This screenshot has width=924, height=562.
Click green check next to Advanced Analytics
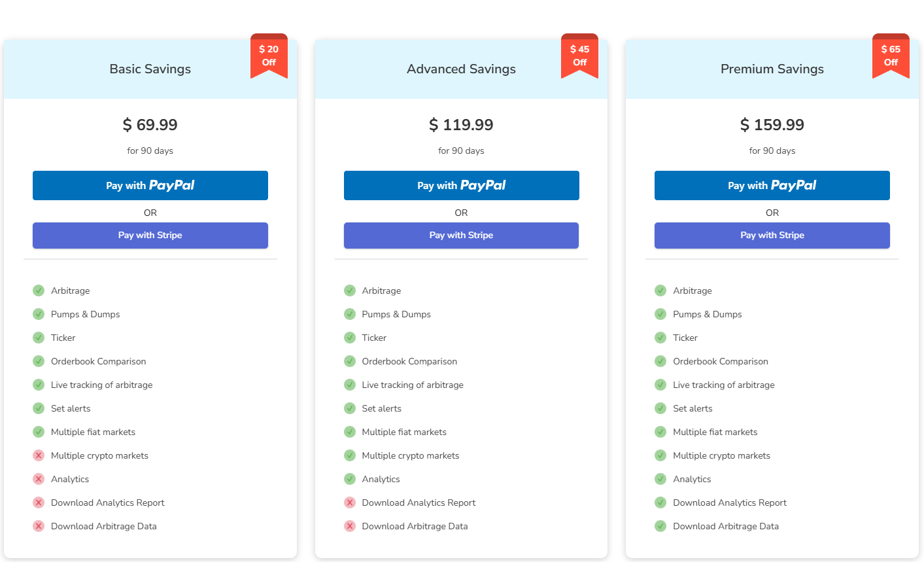(x=350, y=479)
